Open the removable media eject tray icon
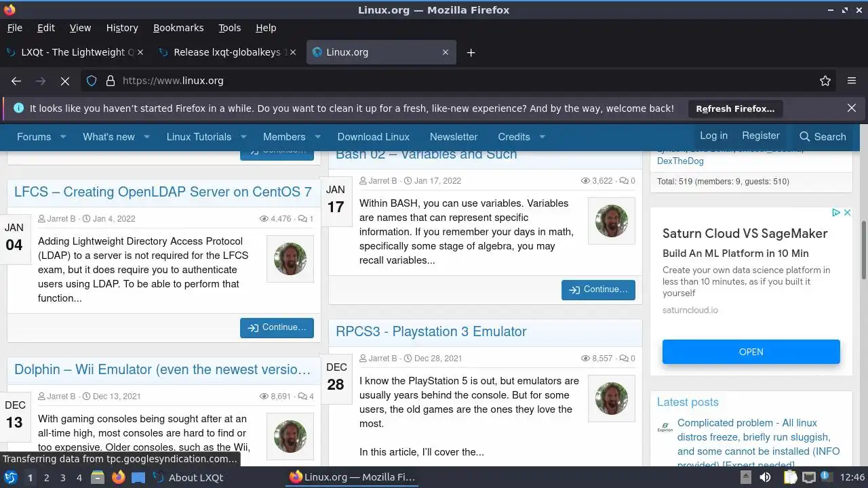This screenshot has width=868, height=488. point(745,477)
